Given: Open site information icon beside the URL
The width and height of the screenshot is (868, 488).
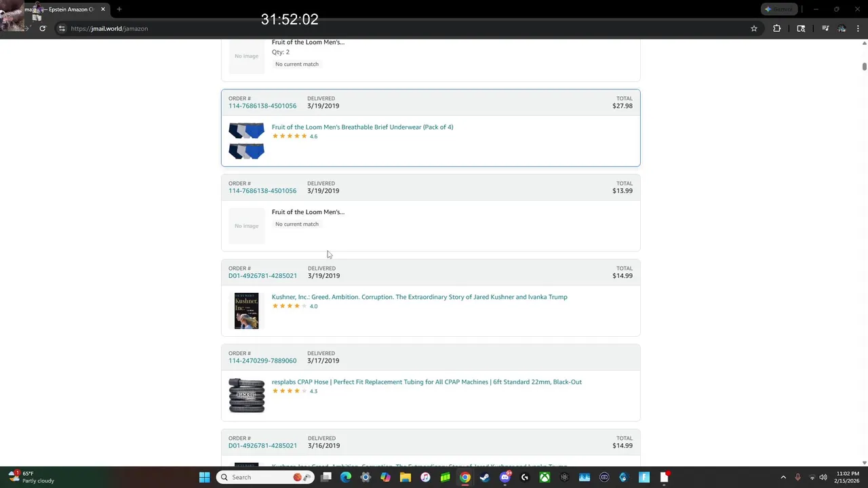Looking at the screenshot, I should pyautogui.click(x=62, y=28).
